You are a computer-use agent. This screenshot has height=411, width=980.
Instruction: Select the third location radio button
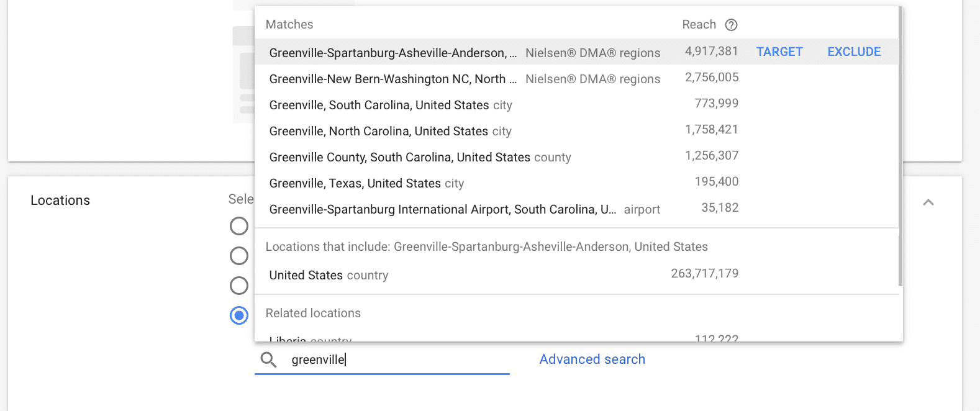[239, 286]
